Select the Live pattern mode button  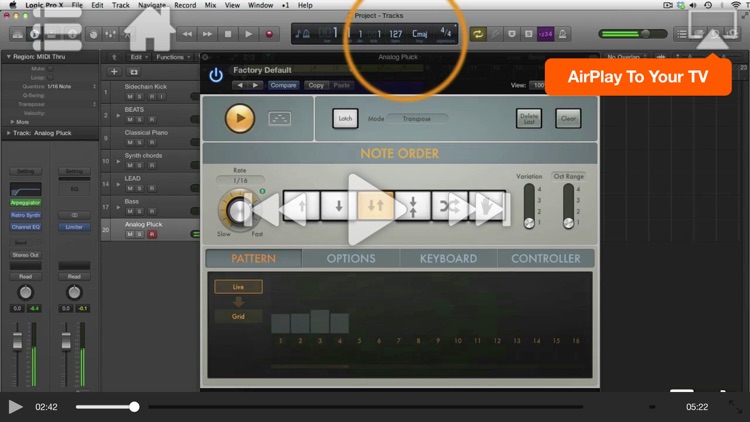click(238, 287)
